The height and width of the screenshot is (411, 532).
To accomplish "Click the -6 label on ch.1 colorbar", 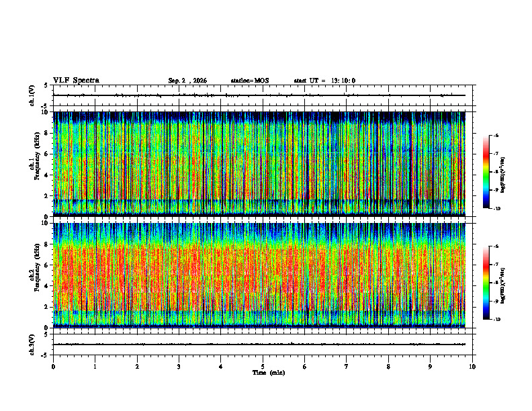I will 496,135.
